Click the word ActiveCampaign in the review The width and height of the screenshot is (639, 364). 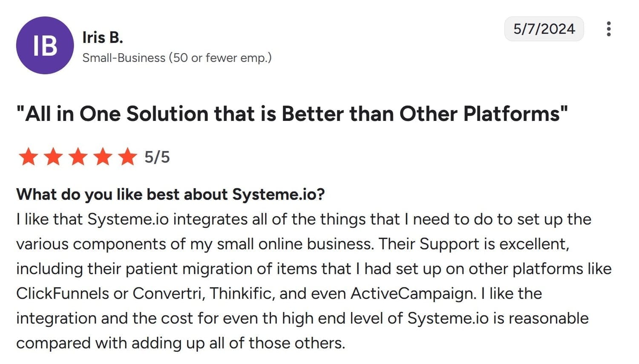point(413,294)
